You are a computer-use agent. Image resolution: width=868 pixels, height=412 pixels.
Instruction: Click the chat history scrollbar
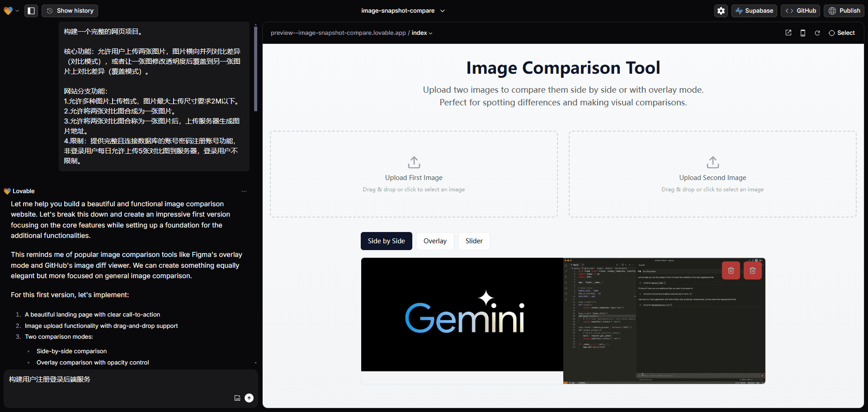coord(255,68)
